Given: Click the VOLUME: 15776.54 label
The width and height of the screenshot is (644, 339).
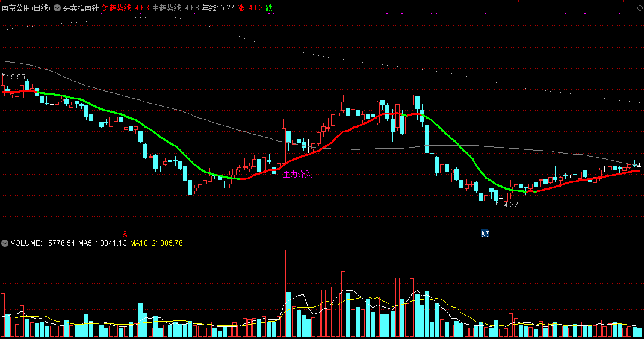Looking at the screenshot, I should 43,243.
